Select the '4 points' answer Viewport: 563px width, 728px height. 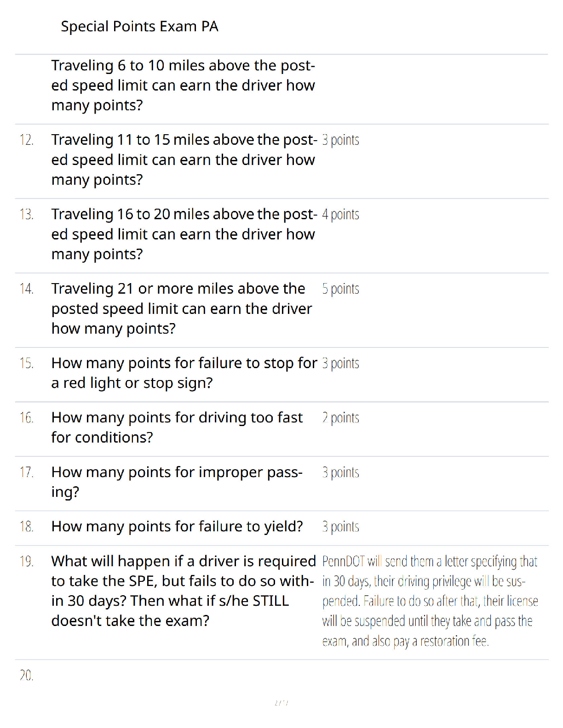pyautogui.click(x=340, y=215)
